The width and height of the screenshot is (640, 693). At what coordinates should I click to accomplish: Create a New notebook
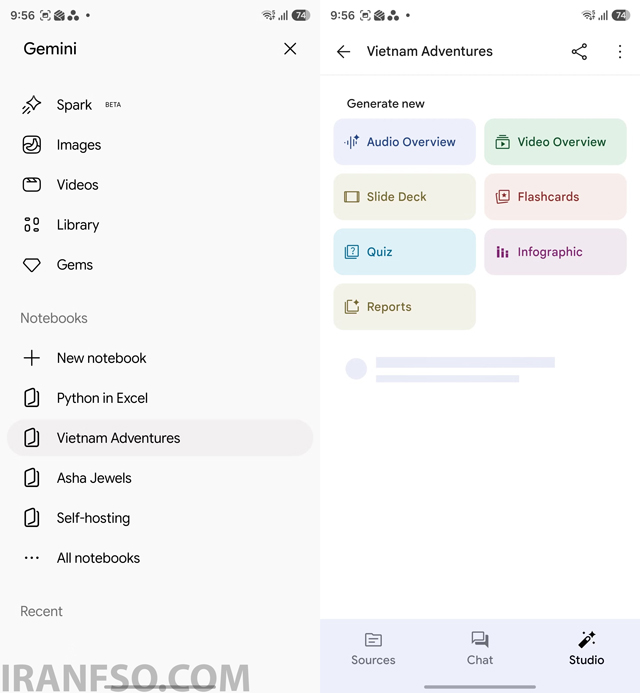click(x=160, y=358)
